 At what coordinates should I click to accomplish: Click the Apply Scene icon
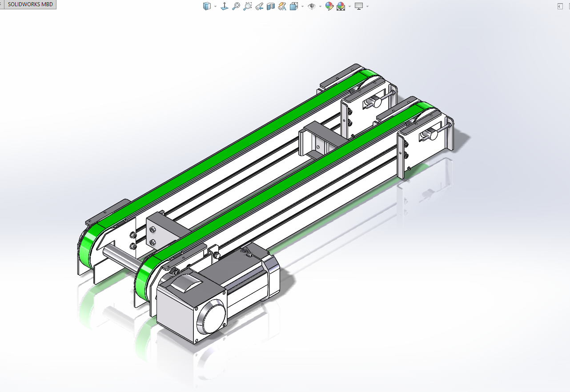tap(341, 6)
